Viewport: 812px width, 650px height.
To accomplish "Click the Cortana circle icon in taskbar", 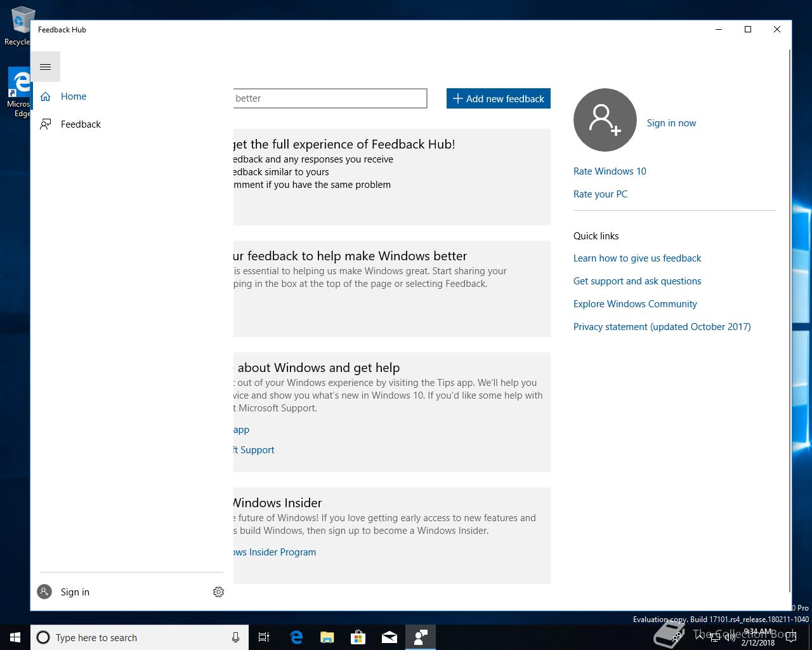I will (x=43, y=637).
